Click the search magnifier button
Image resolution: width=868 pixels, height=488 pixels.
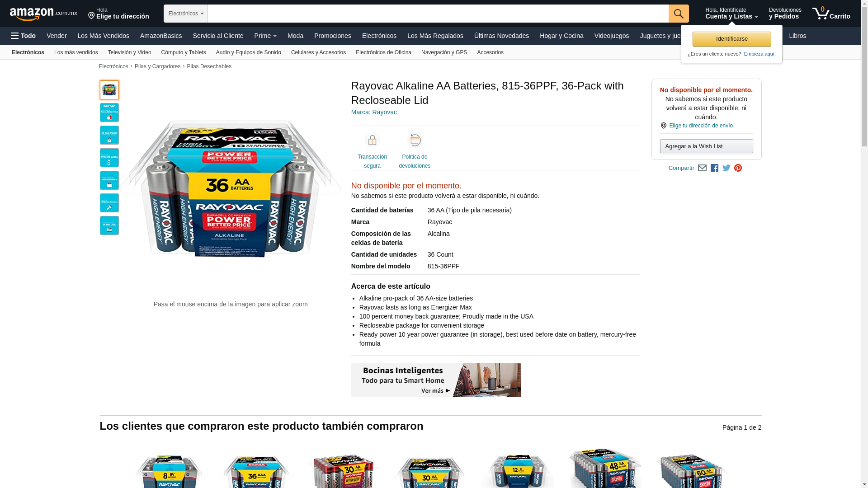679,14
